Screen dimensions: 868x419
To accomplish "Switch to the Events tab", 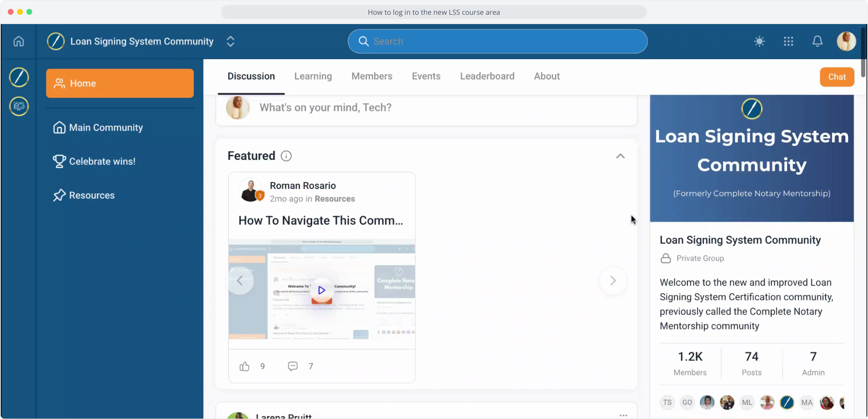I will (x=426, y=76).
